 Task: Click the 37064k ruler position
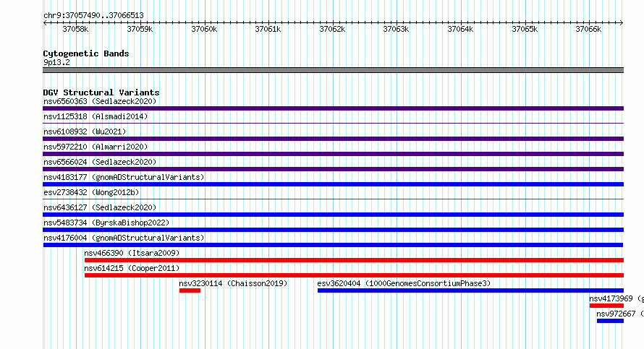[x=460, y=29]
